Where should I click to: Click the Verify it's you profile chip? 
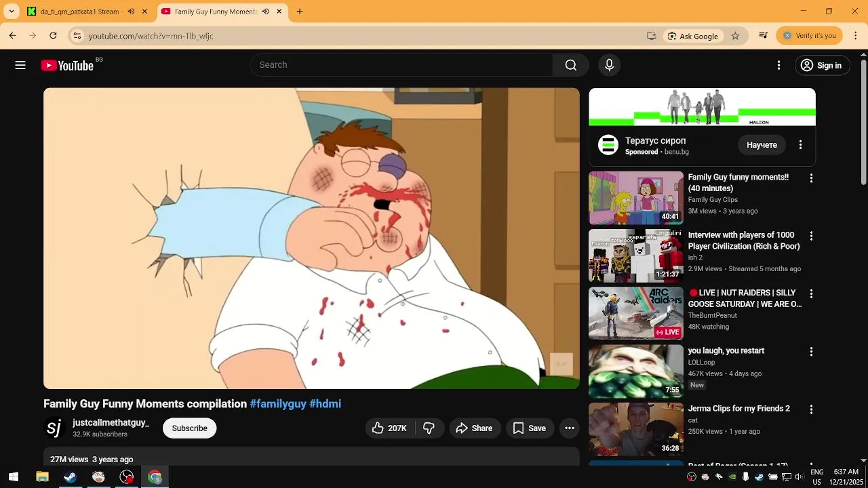point(809,36)
